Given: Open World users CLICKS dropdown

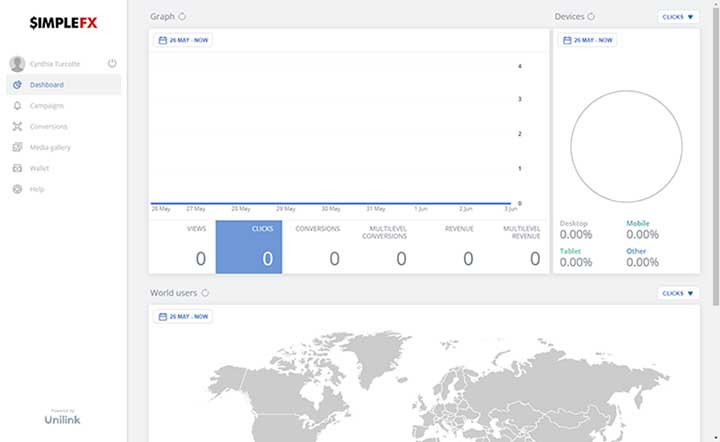Looking at the screenshot, I should pyautogui.click(x=679, y=293).
